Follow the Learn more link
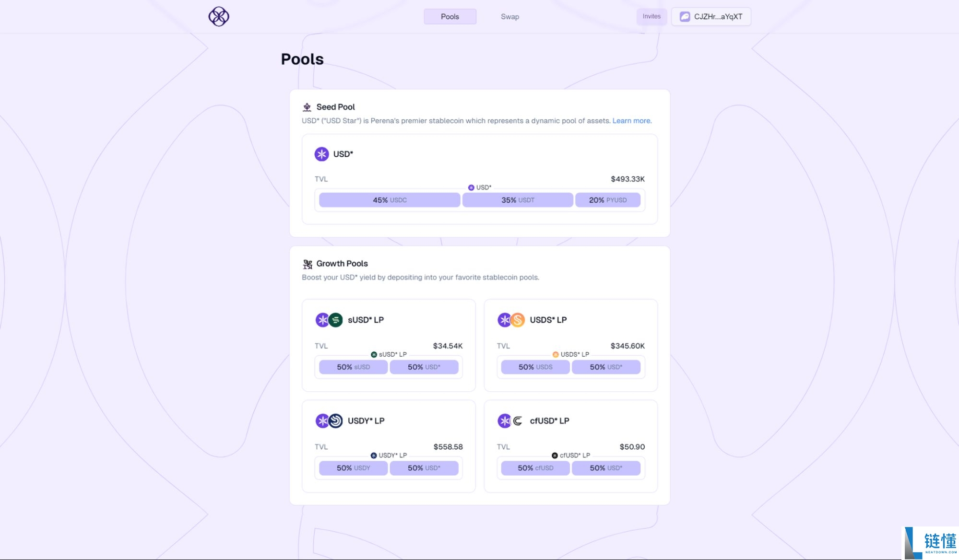 (632, 121)
